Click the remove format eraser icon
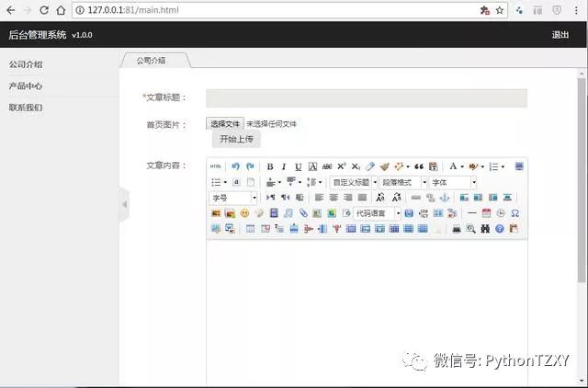Image resolution: width=588 pixels, height=388 pixels. (x=370, y=166)
